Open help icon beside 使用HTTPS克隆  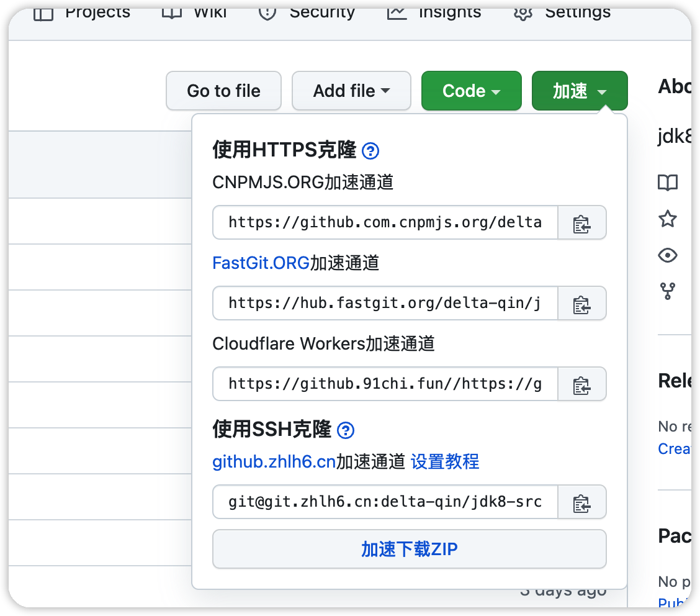pyautogui.click(x=370, y=150)
